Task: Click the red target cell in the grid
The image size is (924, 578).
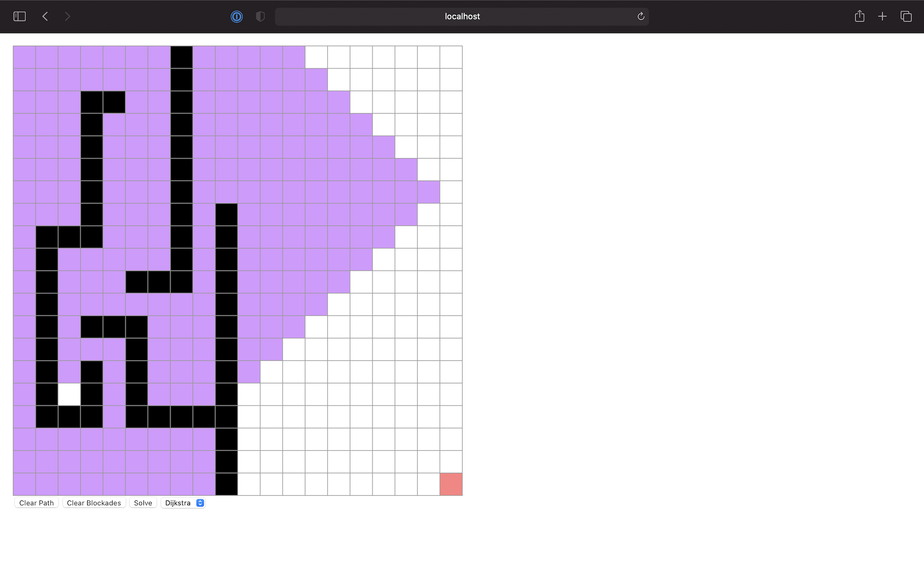Action: pos(450,484)
